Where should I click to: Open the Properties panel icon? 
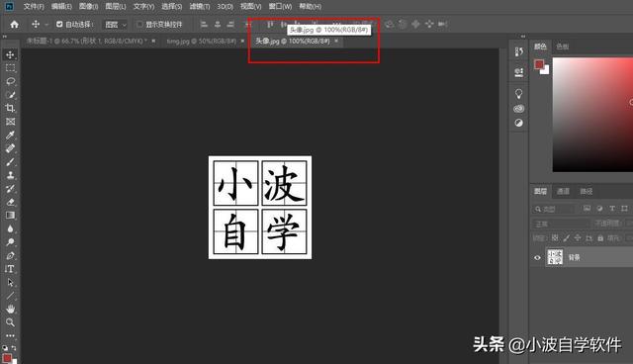tap(518, 72)
